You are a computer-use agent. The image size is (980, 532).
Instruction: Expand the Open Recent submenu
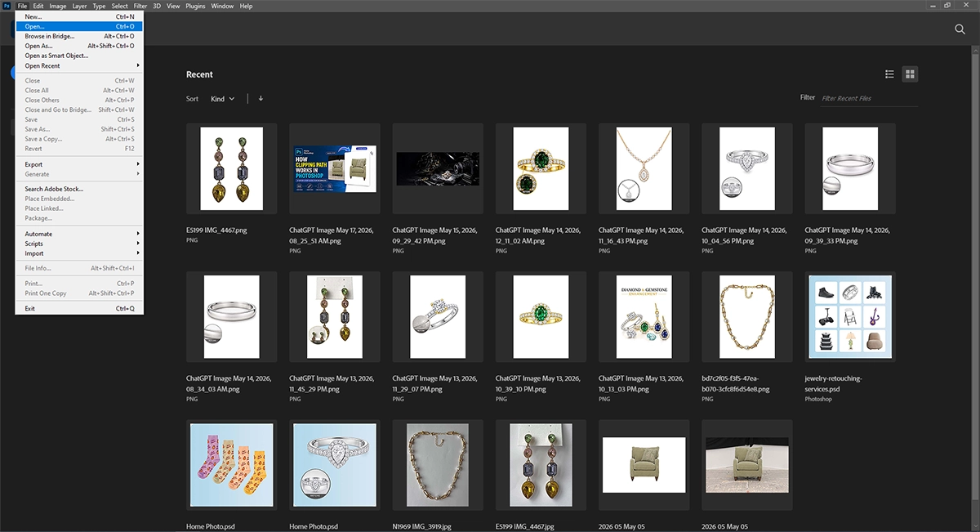tap(79, 66)
